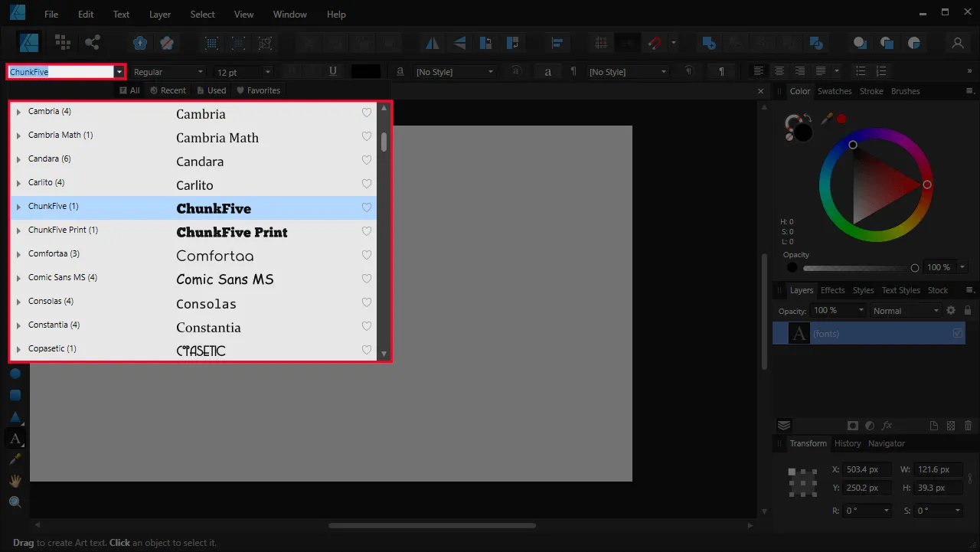
Task: Click the eyedropper in the Color panel
Action: (827, 119)
